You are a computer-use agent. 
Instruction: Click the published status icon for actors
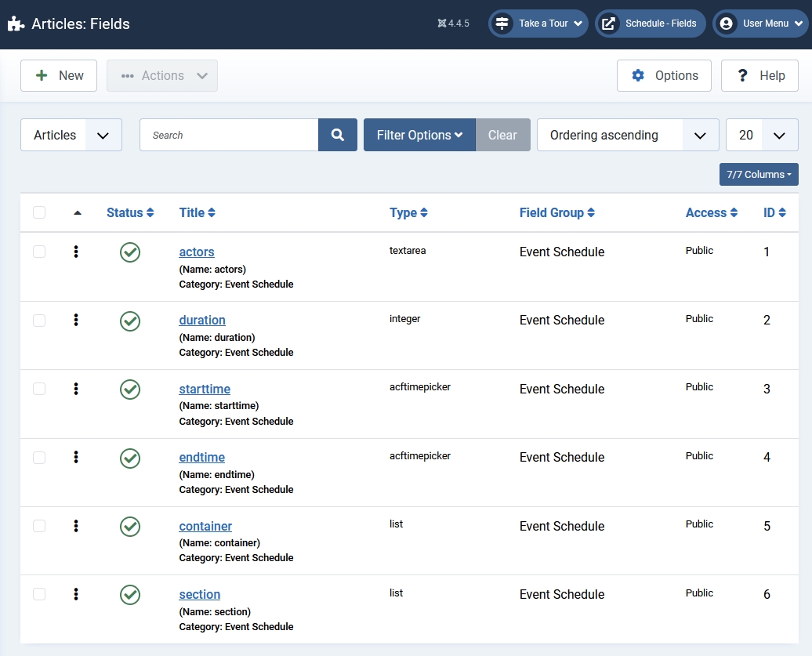coord(130,252)
